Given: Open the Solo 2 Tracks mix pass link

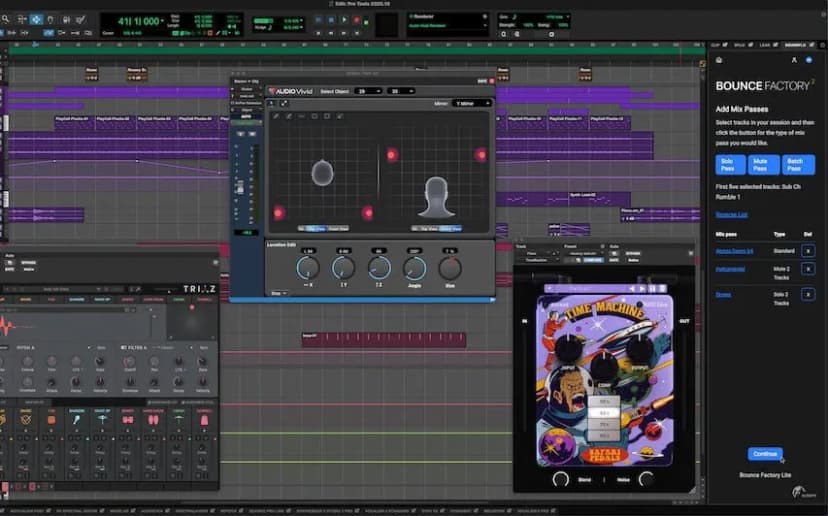Looking at the screenshot, I should pos(723,295).
